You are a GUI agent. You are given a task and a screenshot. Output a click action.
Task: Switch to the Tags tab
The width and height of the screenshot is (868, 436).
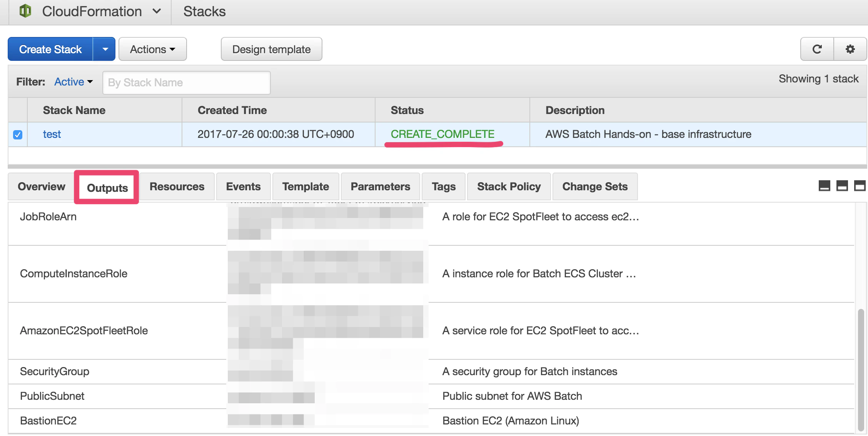click(444, 186)
